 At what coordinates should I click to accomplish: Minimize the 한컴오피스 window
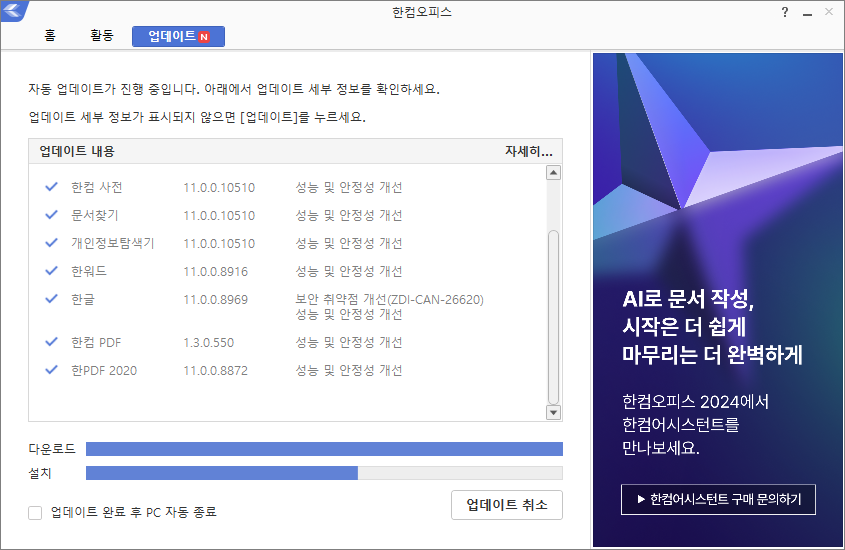807,12
